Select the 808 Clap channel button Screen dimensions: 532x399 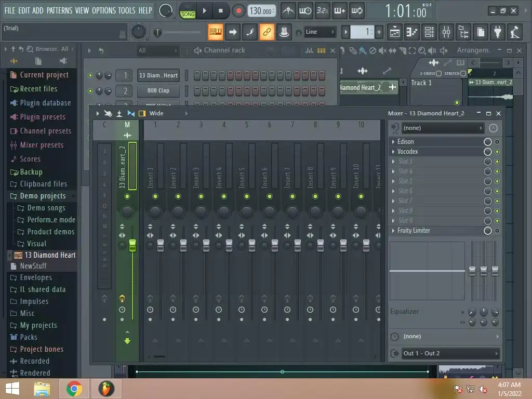pos(158,90)
